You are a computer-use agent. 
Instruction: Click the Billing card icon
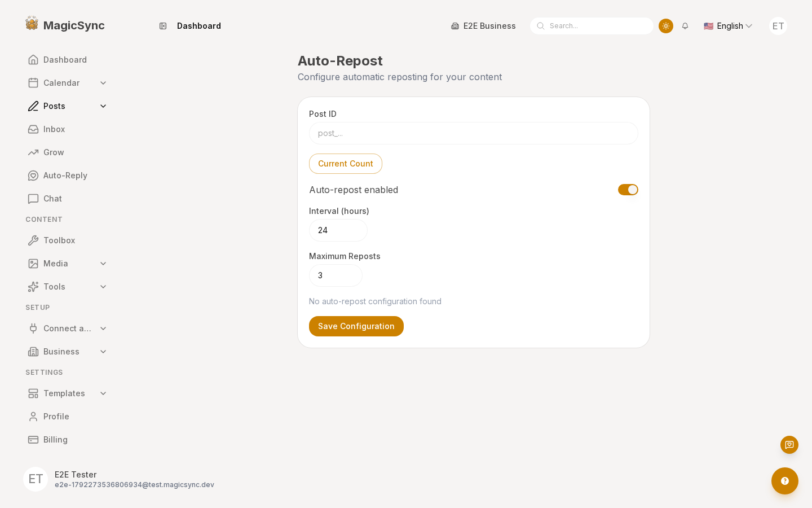33,440
